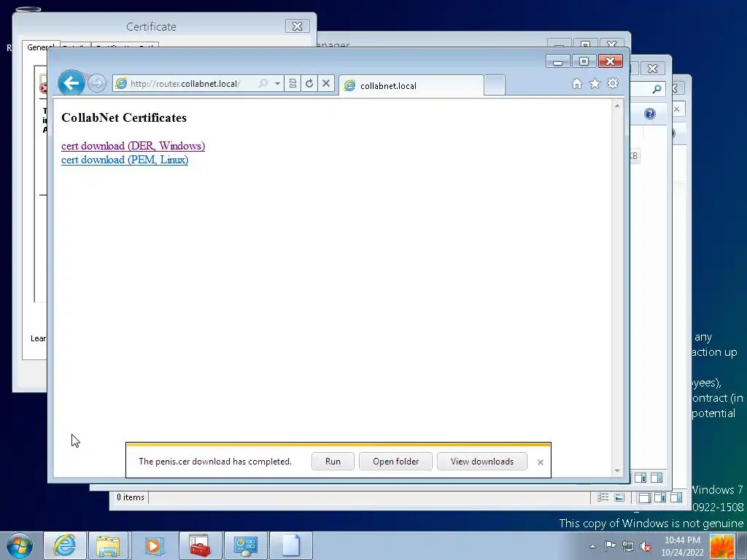Switch to details list view in rear window

pos(603,497)
